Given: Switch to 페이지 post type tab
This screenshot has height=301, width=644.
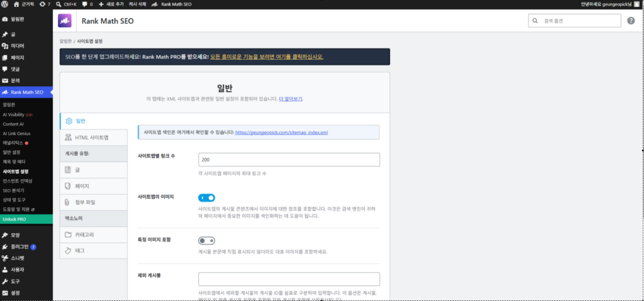Looking at the screenshot, I should [x=94, y=186].
